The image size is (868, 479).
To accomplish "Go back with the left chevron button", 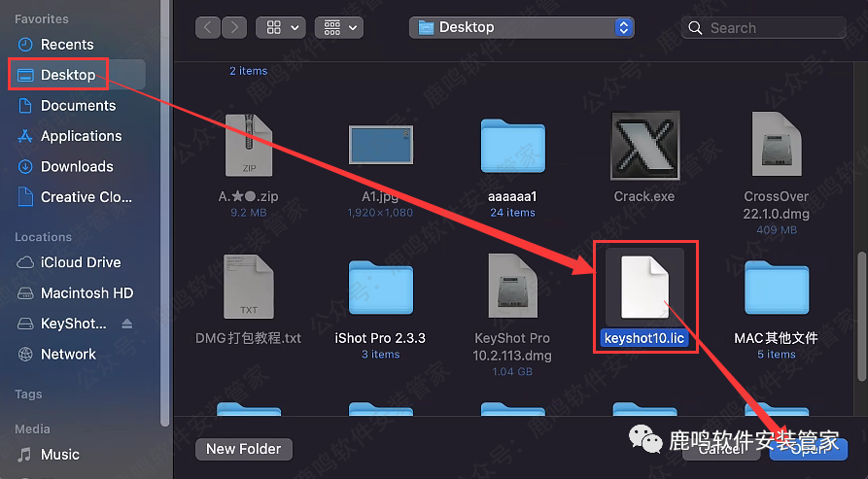I will click(208, 28).
